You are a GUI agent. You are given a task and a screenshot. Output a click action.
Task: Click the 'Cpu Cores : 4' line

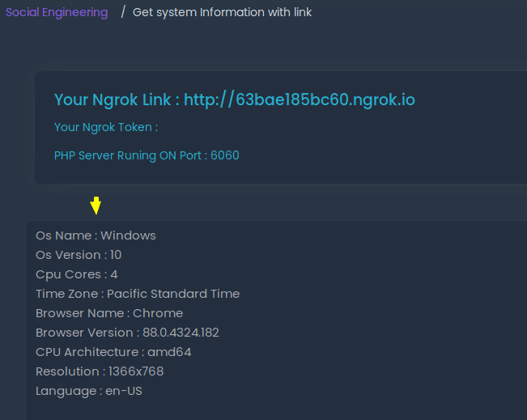(x=77, y=275)
